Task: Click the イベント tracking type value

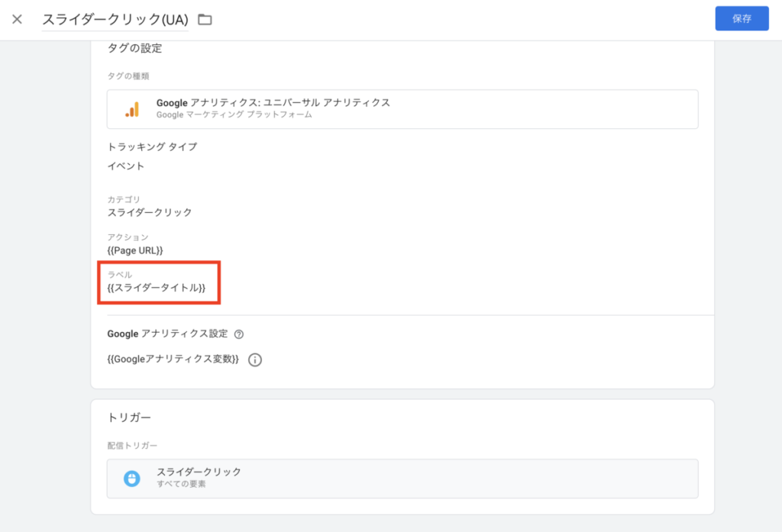Action: click(126, 166)
